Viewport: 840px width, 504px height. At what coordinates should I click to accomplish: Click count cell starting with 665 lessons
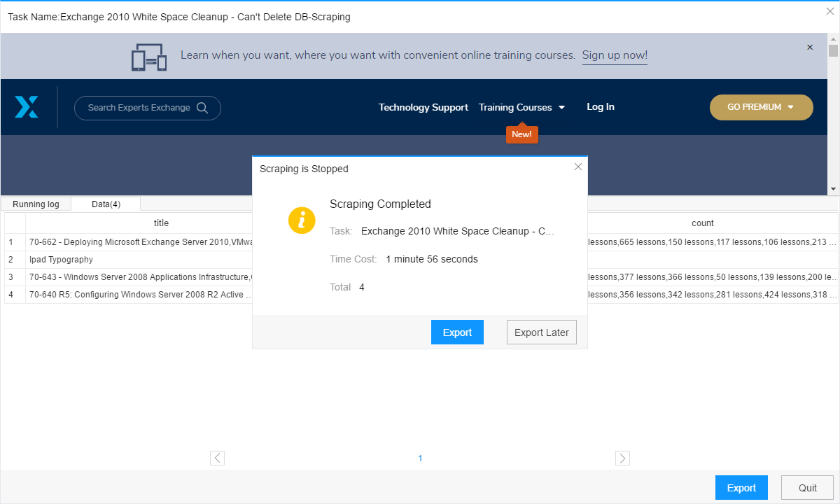point(713,242)
